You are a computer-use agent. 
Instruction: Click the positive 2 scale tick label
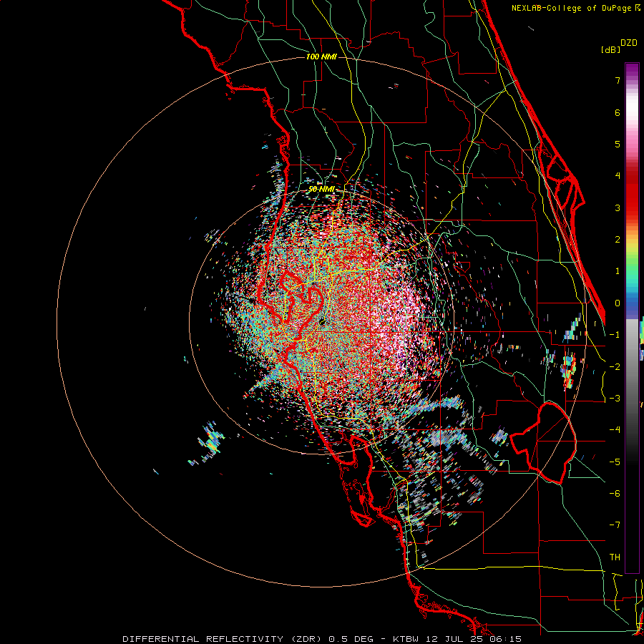(x=618, y=240)
